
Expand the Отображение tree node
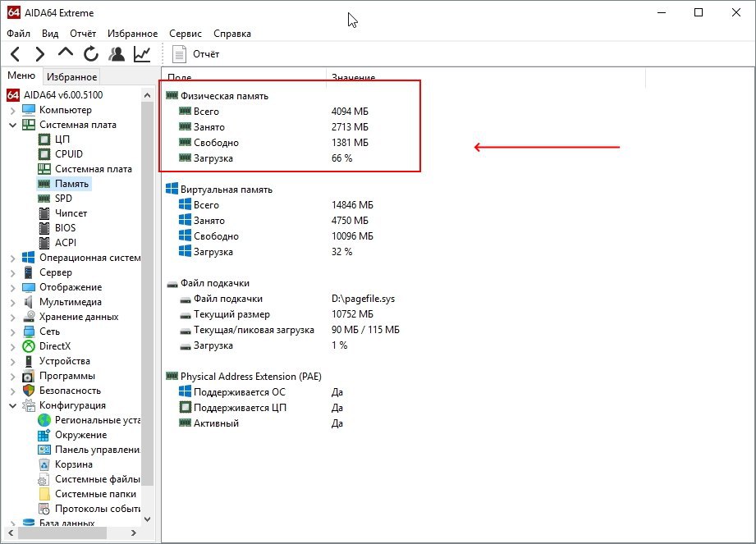pyautogui.click(x=12, y=288)
